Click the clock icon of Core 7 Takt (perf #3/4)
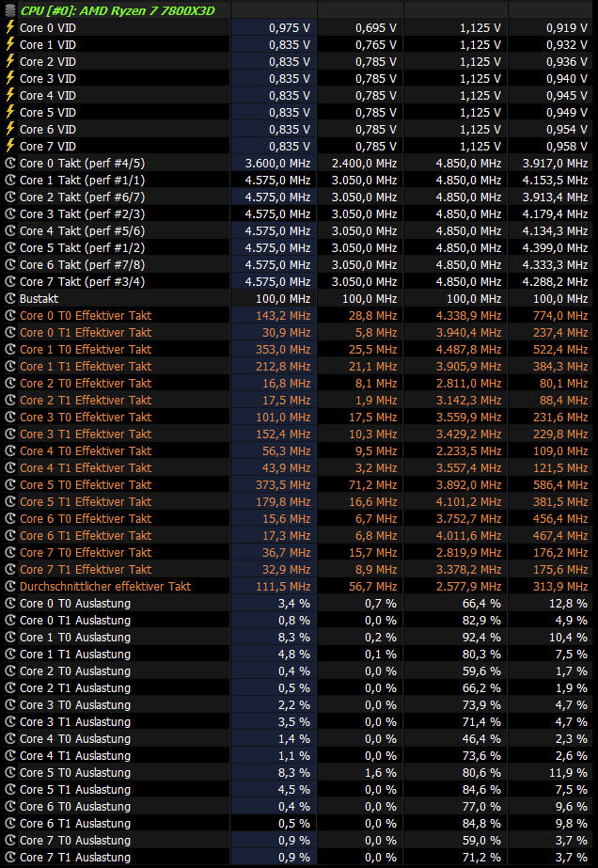The image size is (598, 868). pyautogui.click(x=9, y=282)
